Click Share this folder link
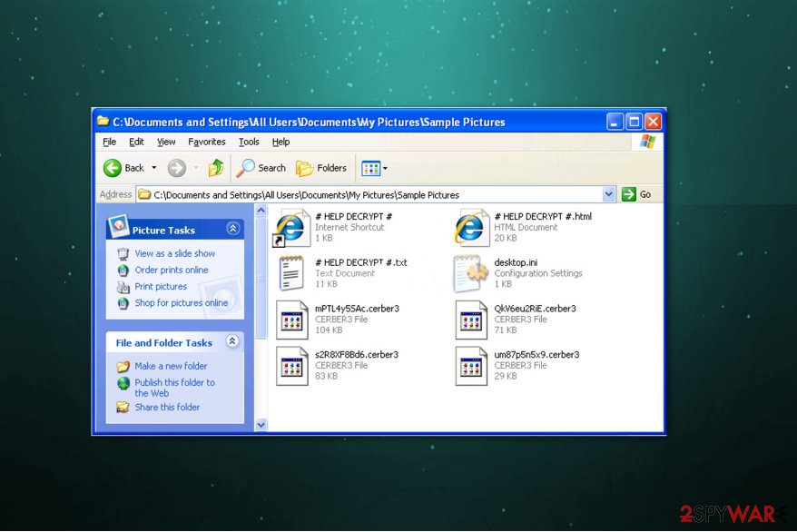797x532 pixels. click(167, 407)
